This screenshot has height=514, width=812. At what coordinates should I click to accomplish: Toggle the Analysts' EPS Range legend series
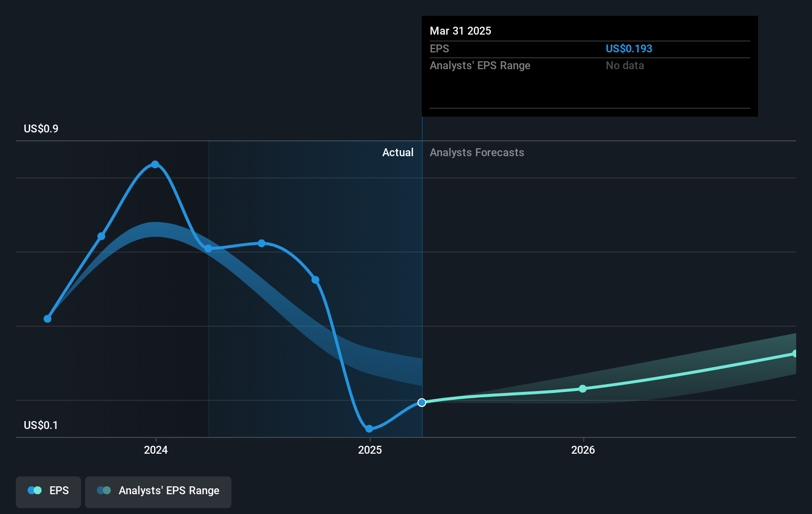pos(158,492)
